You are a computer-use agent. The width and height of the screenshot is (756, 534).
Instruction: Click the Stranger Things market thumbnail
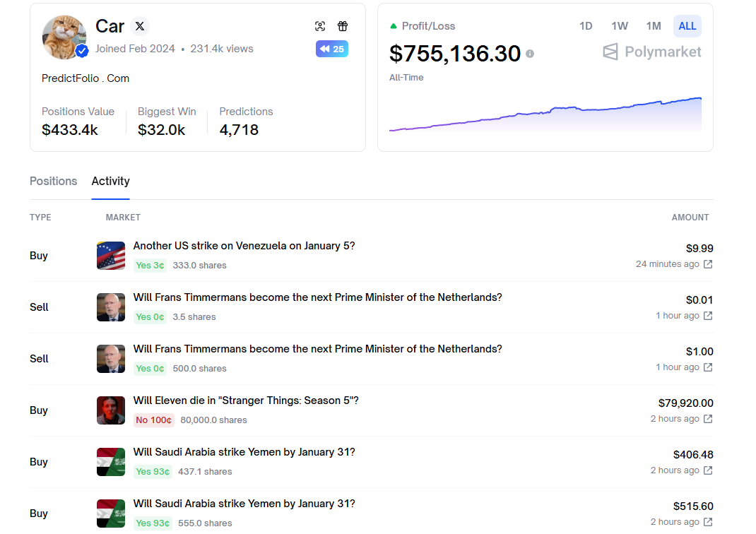coord(111,410)
